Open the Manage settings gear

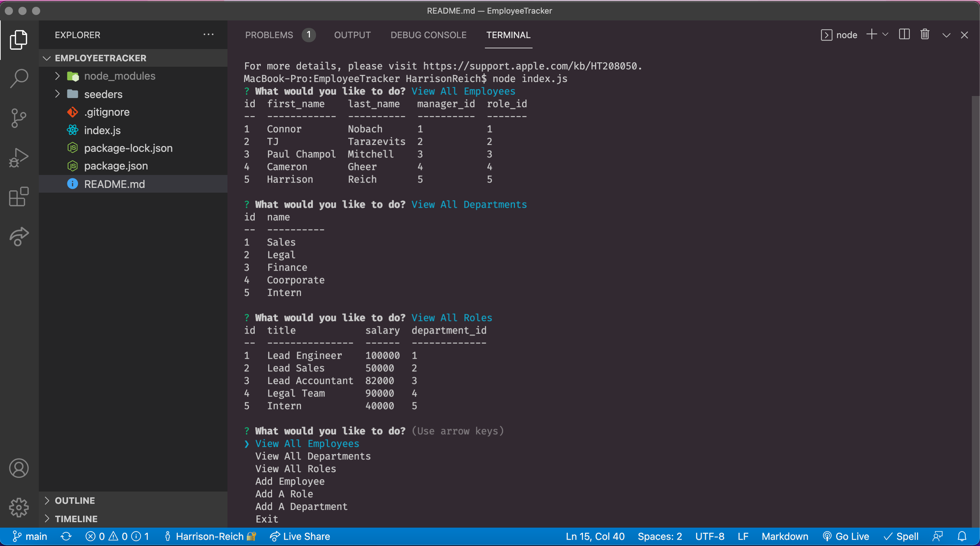[19, 507]
